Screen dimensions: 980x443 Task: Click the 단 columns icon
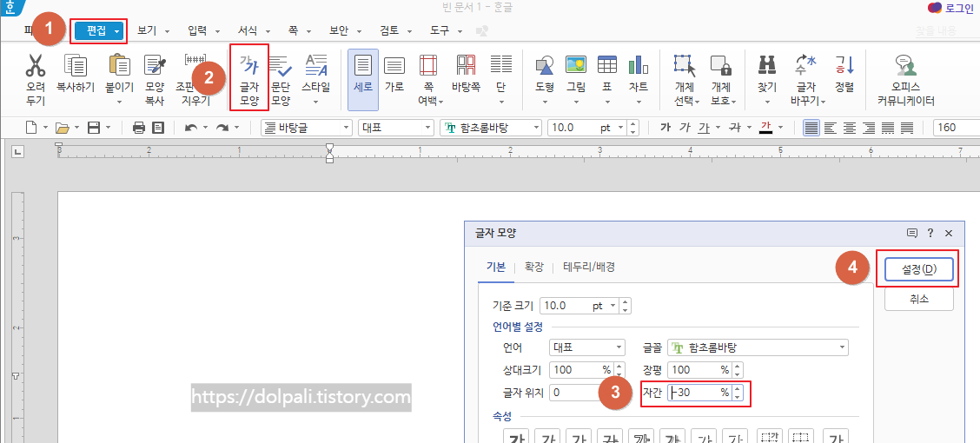point(501,65)
